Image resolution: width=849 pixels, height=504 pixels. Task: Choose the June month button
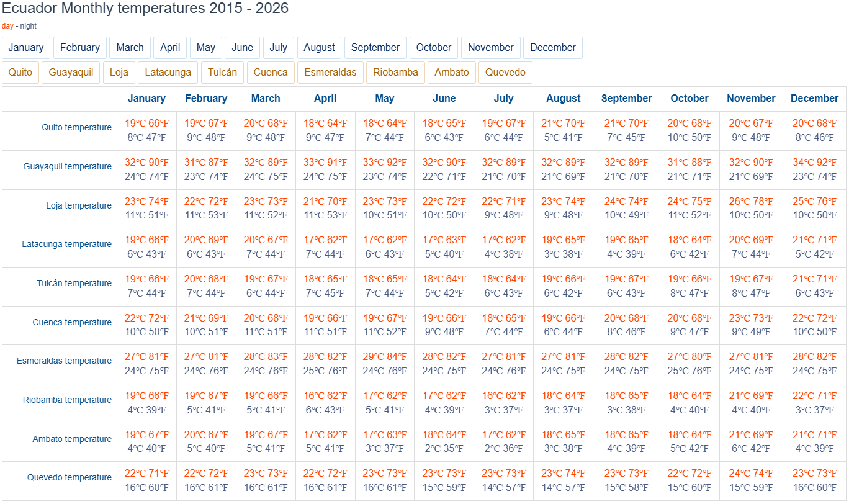click(x=243, y=48)
